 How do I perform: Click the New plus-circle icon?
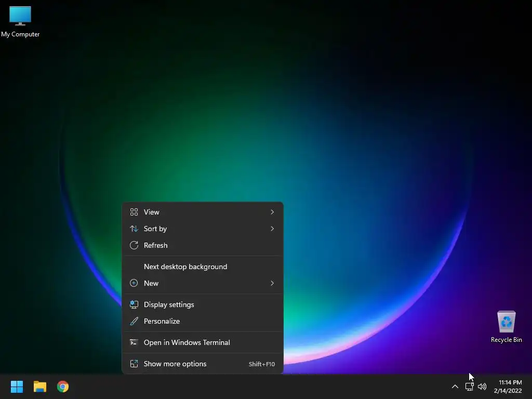[134, 283]
